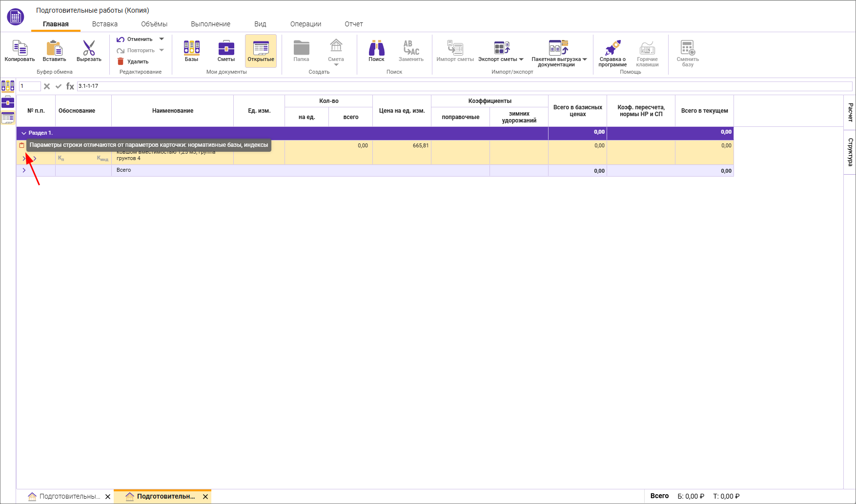Open the Базы documents icon
856x504 pixels.
191,48
